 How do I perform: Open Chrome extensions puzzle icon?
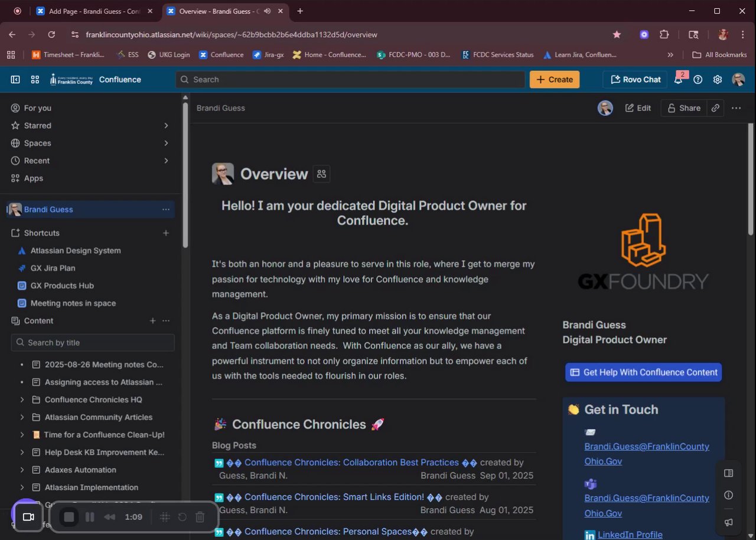click(x=664, y=35)
